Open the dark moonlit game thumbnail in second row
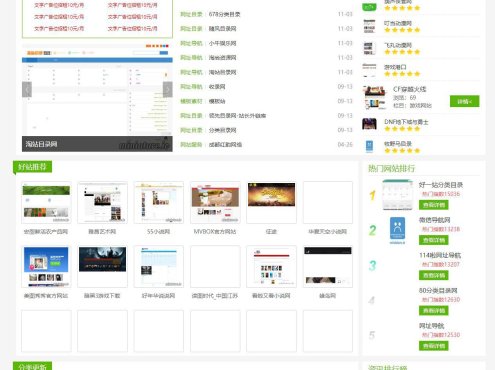Screen dimensions: 495x370 point(102,267)
